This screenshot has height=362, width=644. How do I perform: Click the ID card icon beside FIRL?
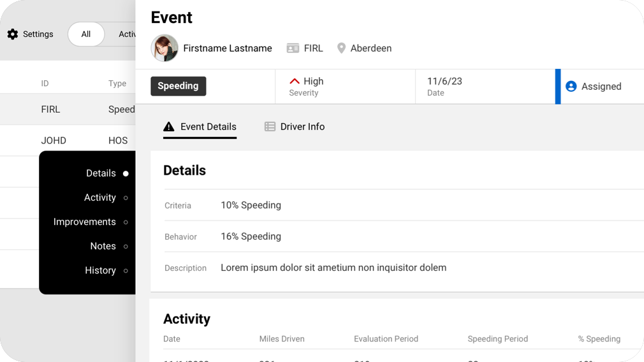tap(293, 48)
